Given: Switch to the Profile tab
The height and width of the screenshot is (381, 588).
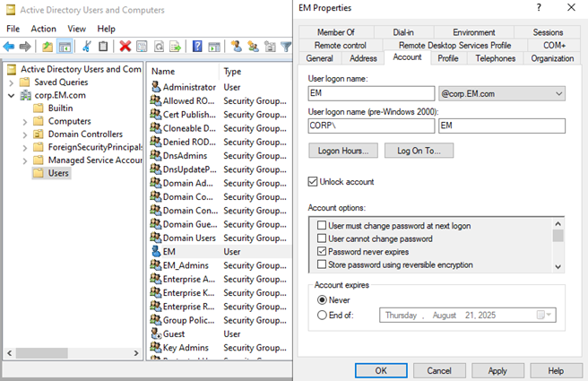Looking at the screenshot, I should tap(448, 58).
